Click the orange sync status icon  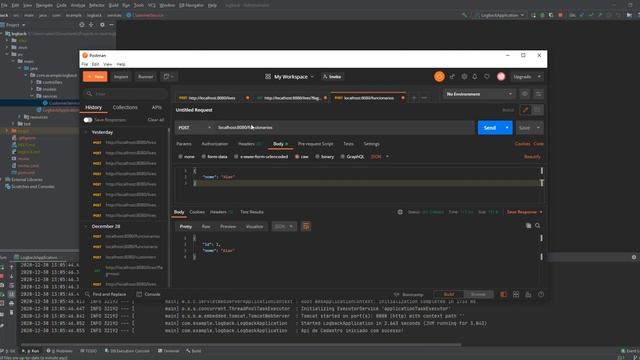[x=439, y=77]
